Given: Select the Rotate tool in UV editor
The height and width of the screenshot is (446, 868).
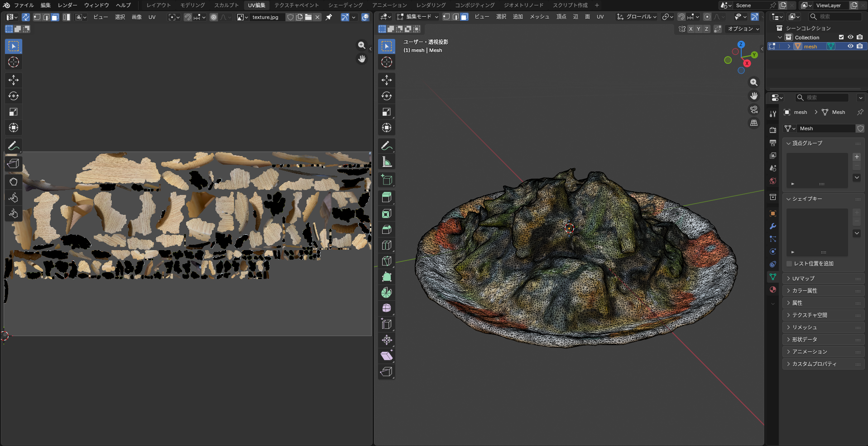Looking at the screenshot, I should click(13, 96).
